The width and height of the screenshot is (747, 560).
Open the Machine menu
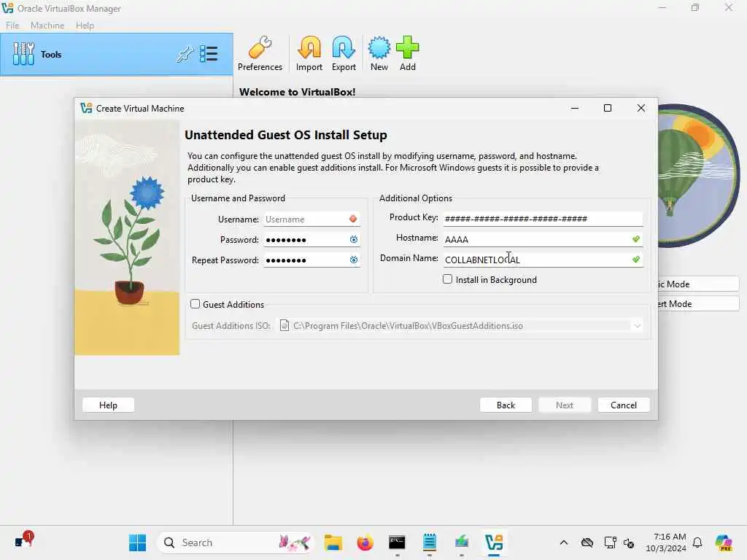pyautogui.click(x=47, y=26)
